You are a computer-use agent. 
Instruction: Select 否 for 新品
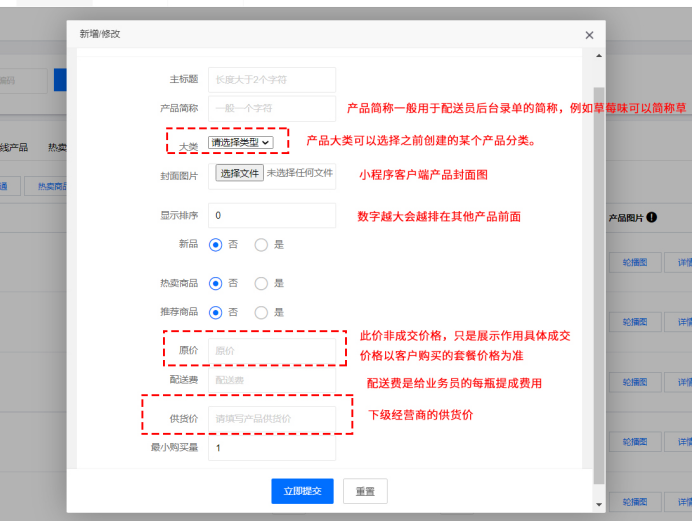click(x=215, y=244)
